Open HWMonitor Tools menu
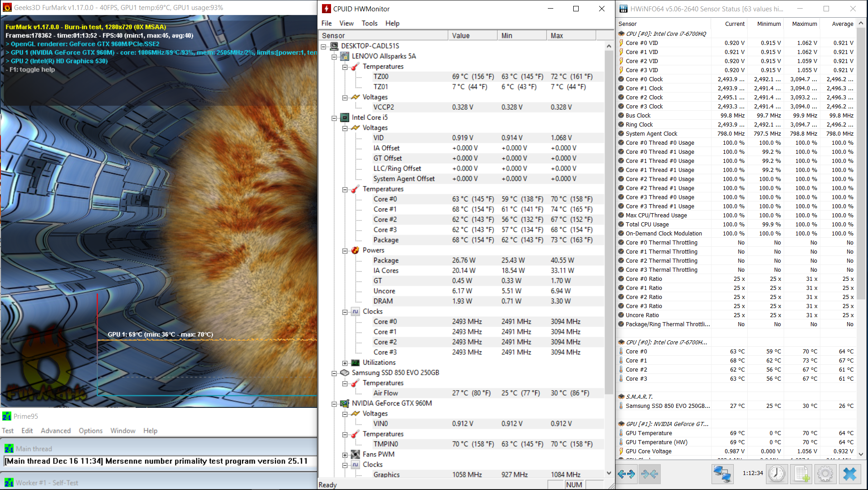This screenshot has width=868, height=490. pos(370,23)
